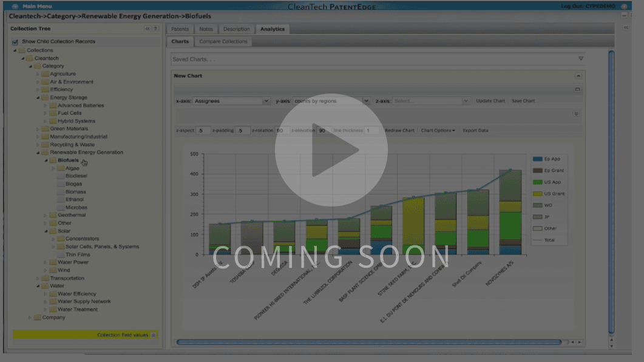Click the Cleantech folder icon

(30, 58)
